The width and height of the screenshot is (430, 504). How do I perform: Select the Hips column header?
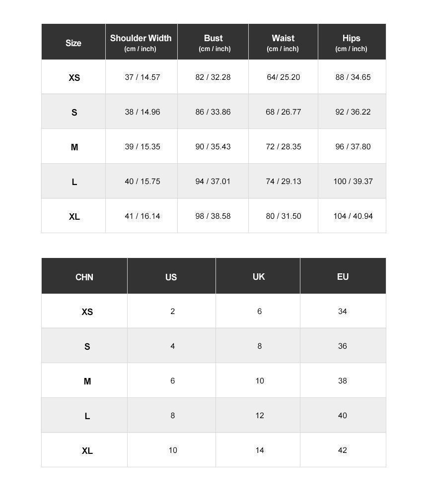click(352, 42)
